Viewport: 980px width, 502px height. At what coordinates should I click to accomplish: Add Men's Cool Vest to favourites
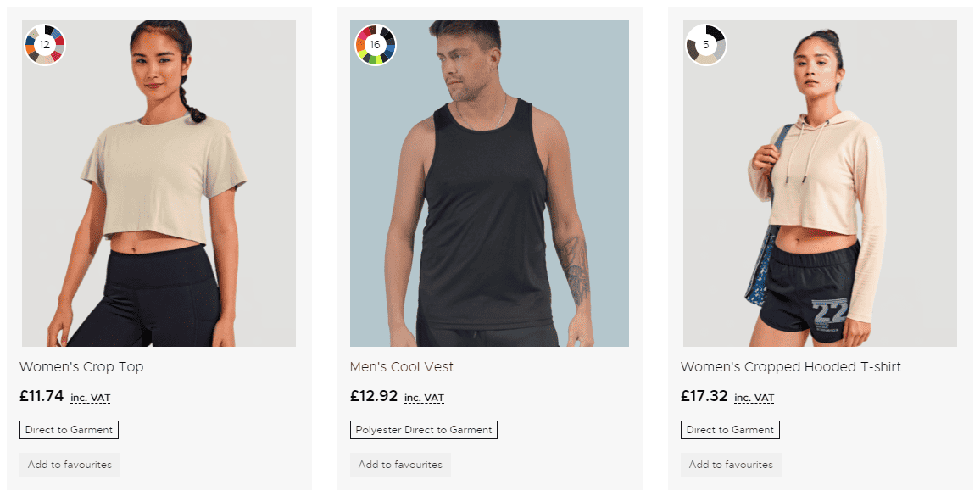coord(400,465)
